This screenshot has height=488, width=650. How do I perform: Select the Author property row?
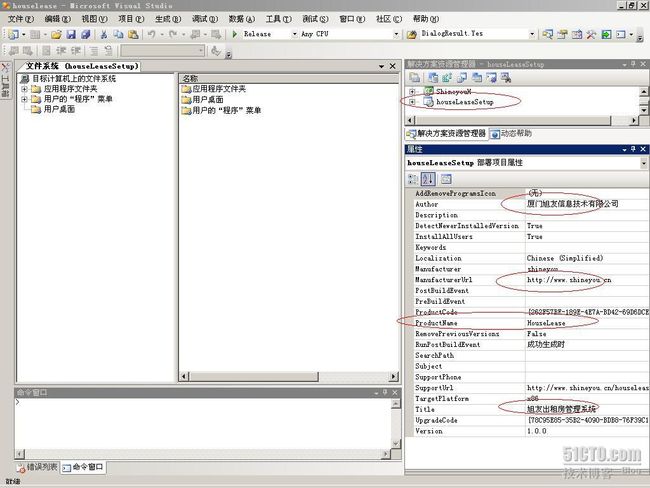click(527, 204)
